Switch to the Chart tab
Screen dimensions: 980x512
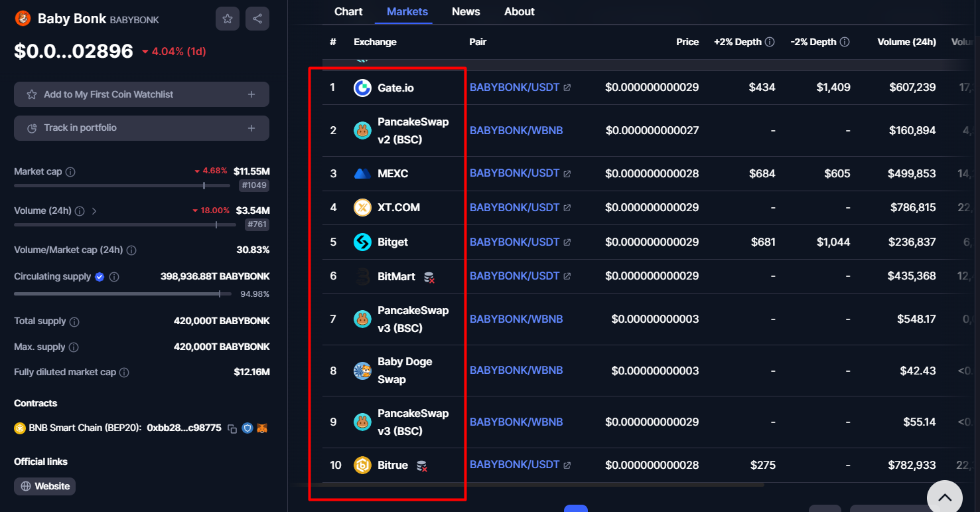348,11
